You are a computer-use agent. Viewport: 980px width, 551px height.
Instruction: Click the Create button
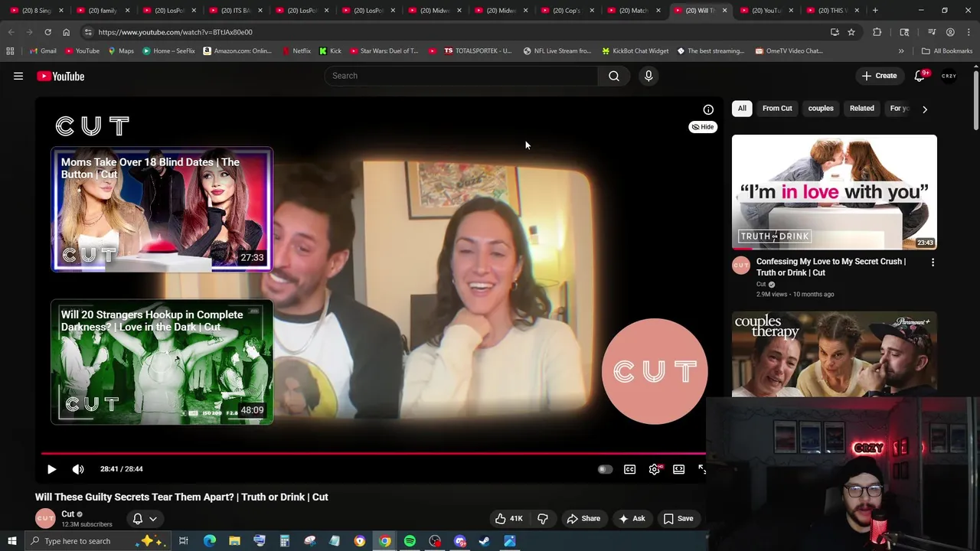click(879, 76)
